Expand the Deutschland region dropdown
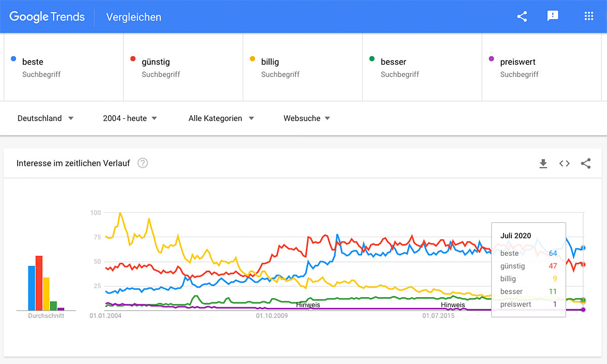This screenshot has width=607, height=364. (x=46, y=118)
